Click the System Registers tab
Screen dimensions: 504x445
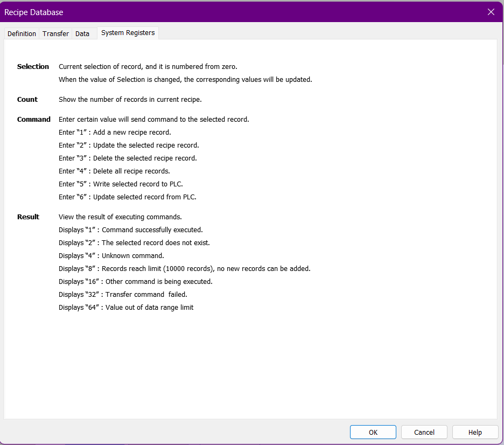[128, 33]
